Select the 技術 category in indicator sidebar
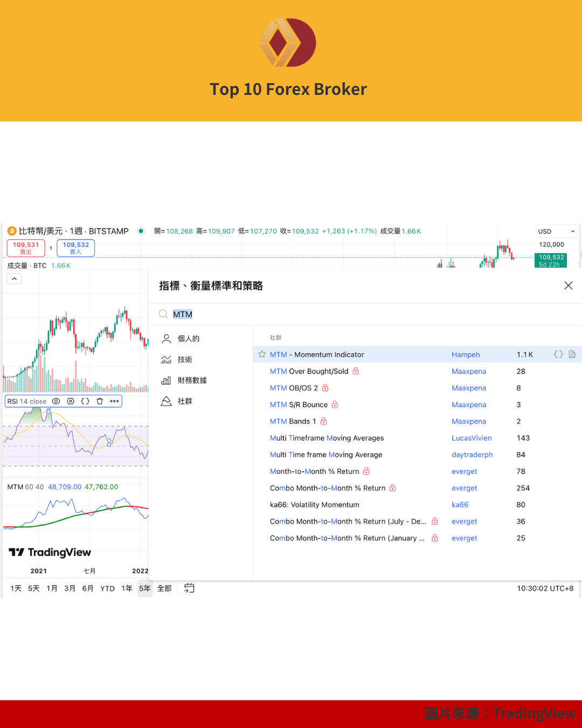Viewport: 582px width, 728px height. 185,359
